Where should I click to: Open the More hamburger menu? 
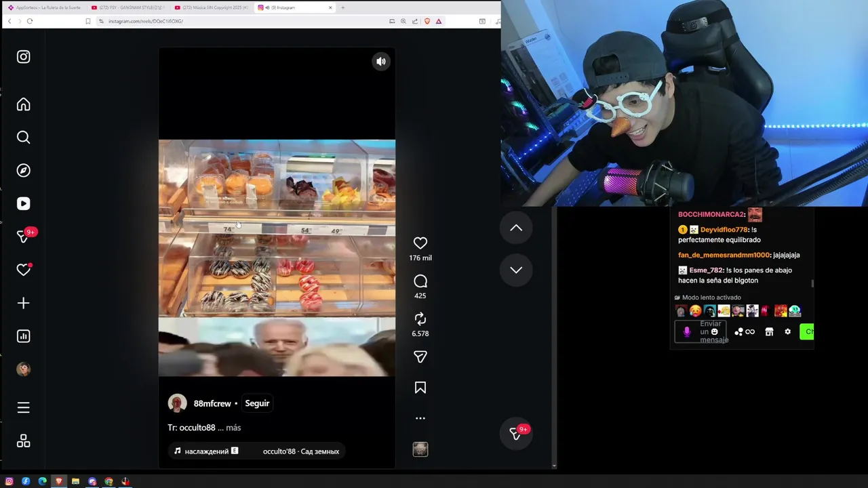coord(24,408)
